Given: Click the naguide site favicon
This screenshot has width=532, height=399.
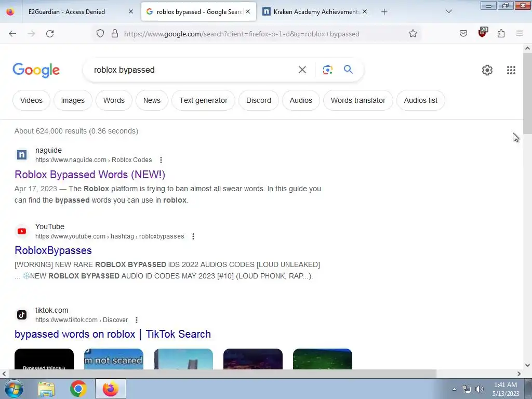Looking at the screenshot, I should pyautogui.click(x=22, y=155).
